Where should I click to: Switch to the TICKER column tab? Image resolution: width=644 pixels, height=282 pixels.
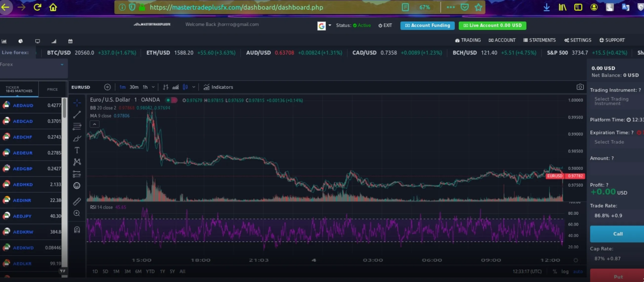(x=19, y=89)
